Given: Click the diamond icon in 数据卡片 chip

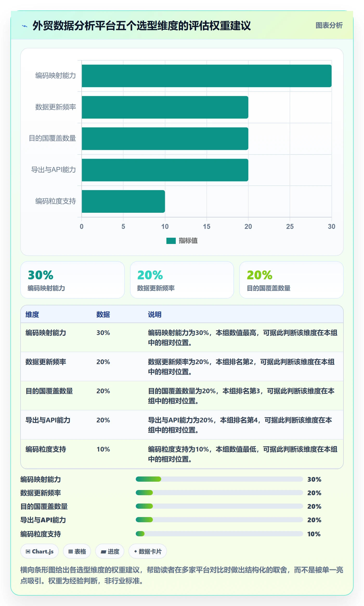Looking at the screenshot, I should click(135, 551).
